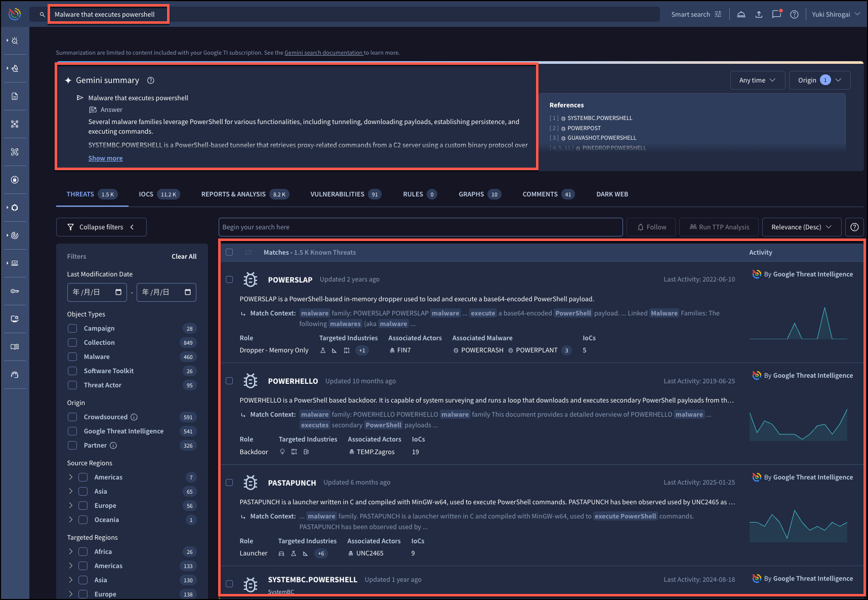This screenshot has height=600, width=868.
Task: Open the document icon in left sidebar
Action: coord(15,96)
